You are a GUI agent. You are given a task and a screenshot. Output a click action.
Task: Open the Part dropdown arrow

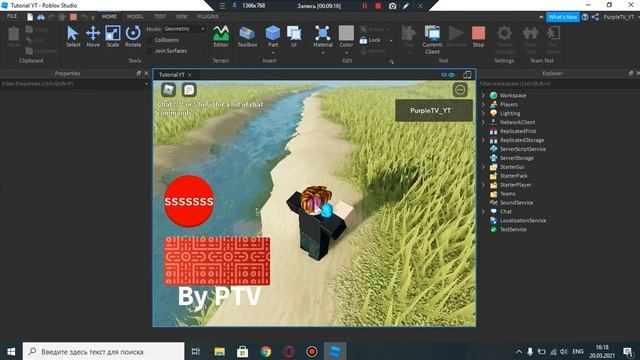[x=273, y=53]
